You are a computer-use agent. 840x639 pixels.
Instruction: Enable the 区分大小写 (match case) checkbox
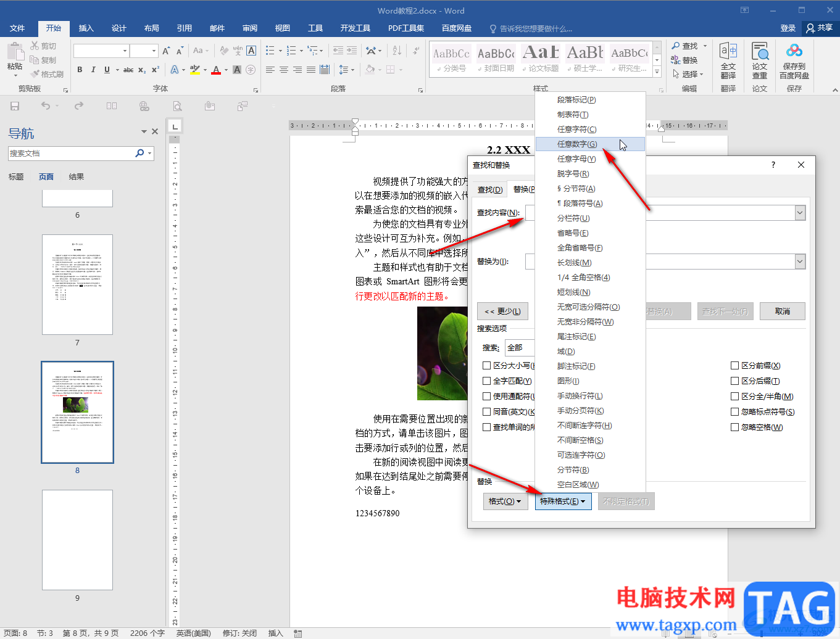[487, 366]
